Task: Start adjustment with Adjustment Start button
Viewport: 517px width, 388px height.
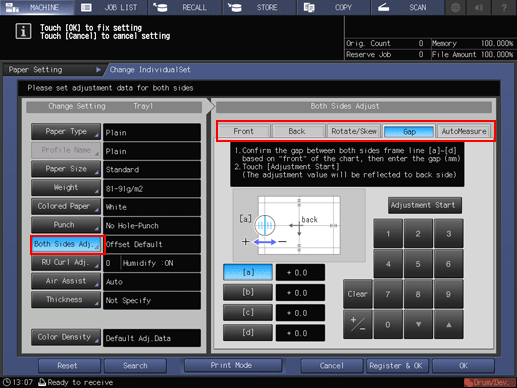Action: pyautogui.click(x=425, y=205)
